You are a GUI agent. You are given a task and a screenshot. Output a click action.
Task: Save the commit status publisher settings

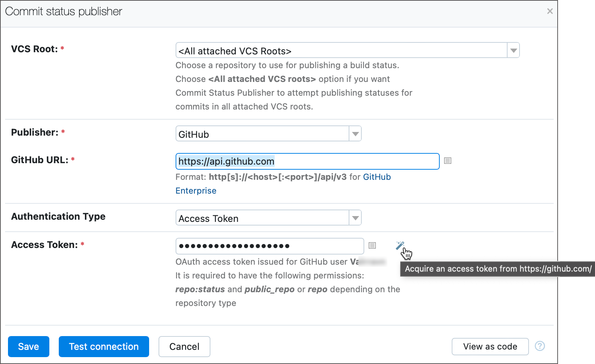pyautogui.click(x=28, y=346)
